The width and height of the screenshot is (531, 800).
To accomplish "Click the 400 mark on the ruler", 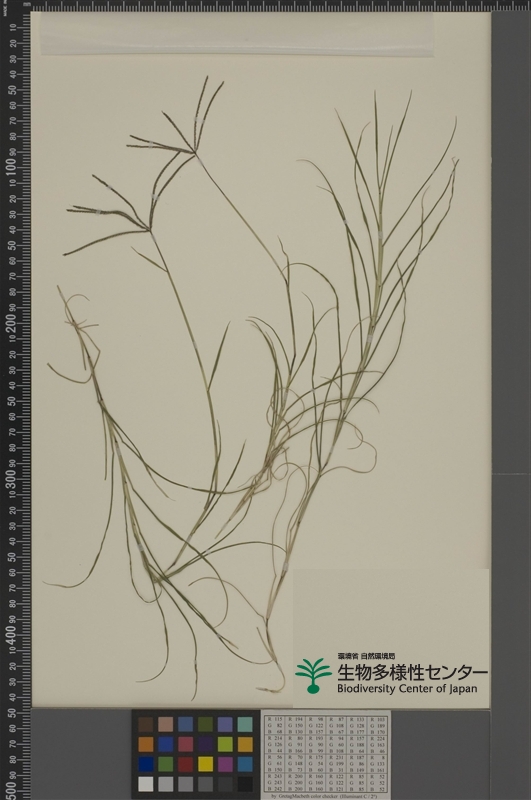I will point(11,636).
